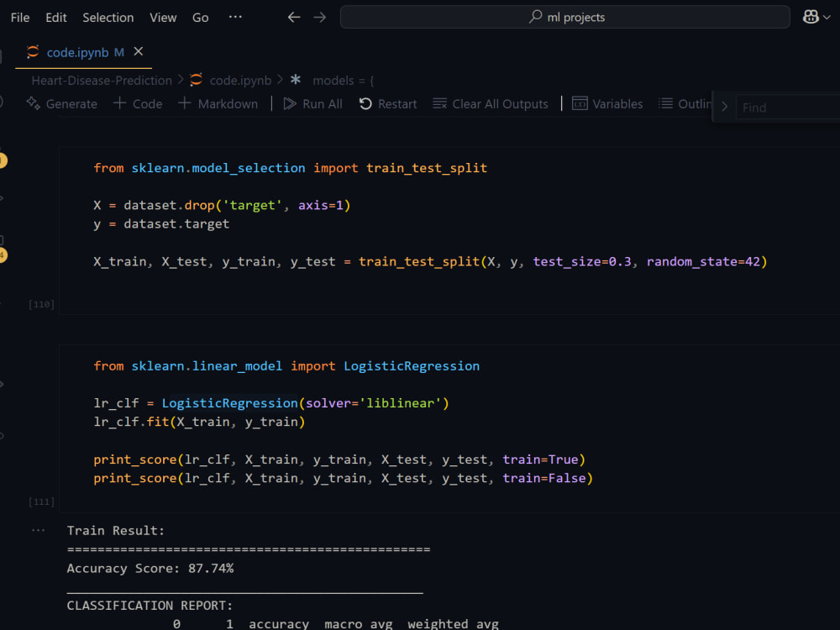This screenshot has height=630, width=840.
Task: Click the models = { breadcrumb symbol
Action: pos(344,81)
